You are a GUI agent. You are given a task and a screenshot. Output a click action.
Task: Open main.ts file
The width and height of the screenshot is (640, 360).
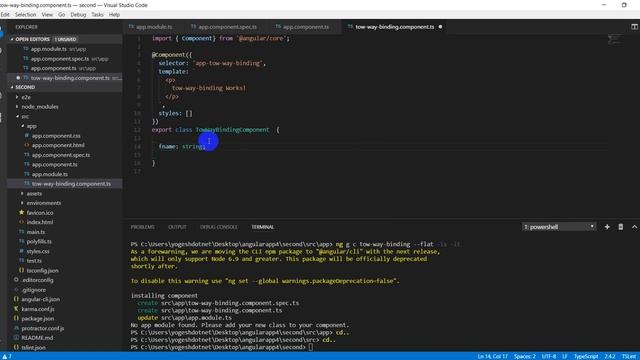click(36, 232)
